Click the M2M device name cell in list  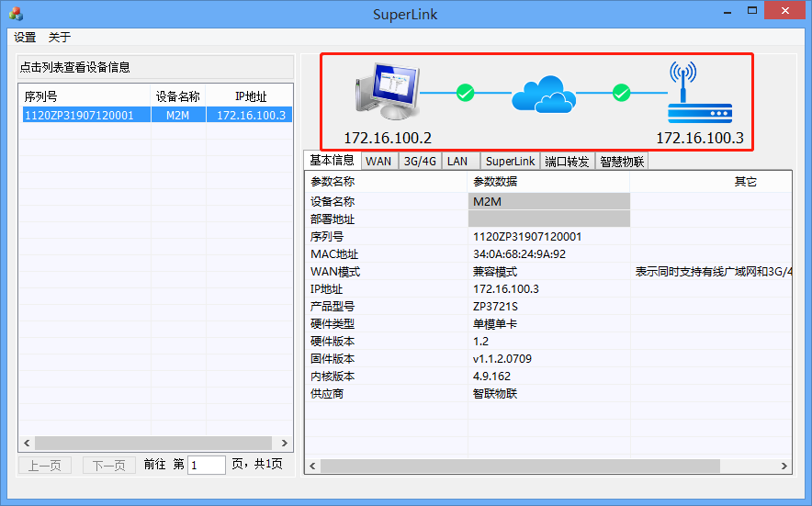tap(178, 115)
